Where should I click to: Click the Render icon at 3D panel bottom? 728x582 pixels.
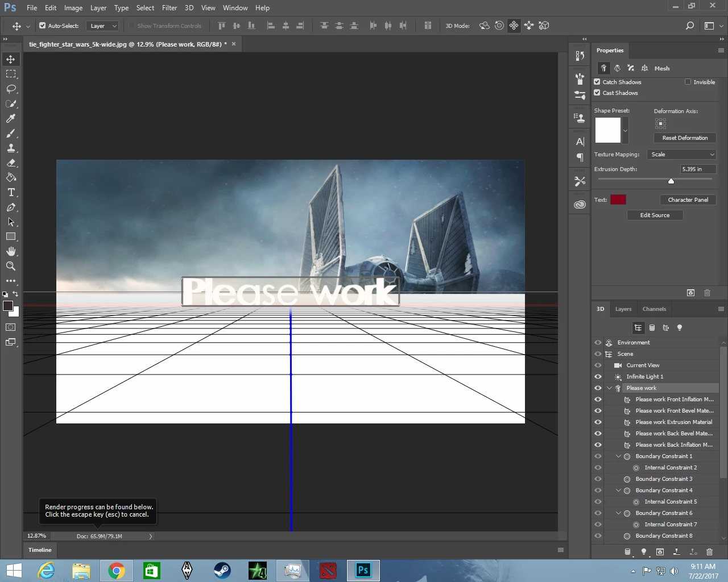tap(660, 552)
